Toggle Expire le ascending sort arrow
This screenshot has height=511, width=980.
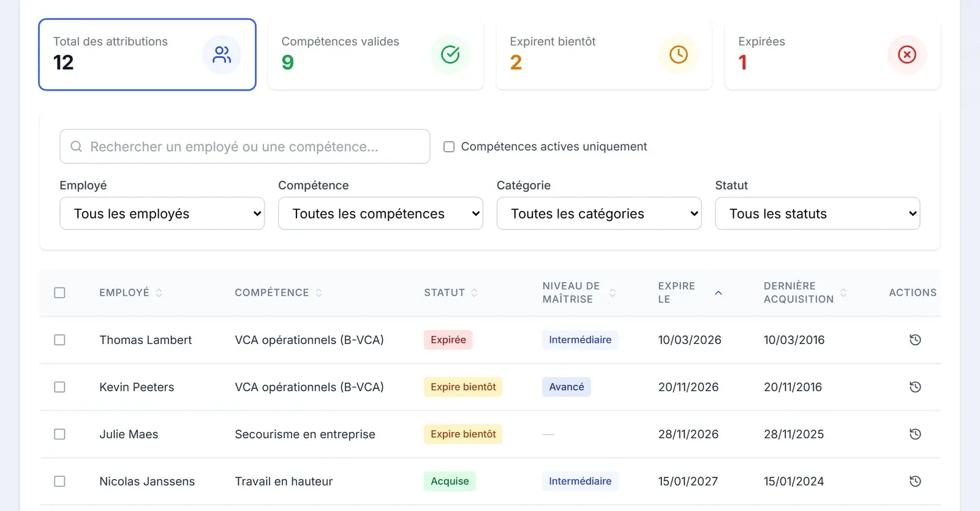coord(718,293)
